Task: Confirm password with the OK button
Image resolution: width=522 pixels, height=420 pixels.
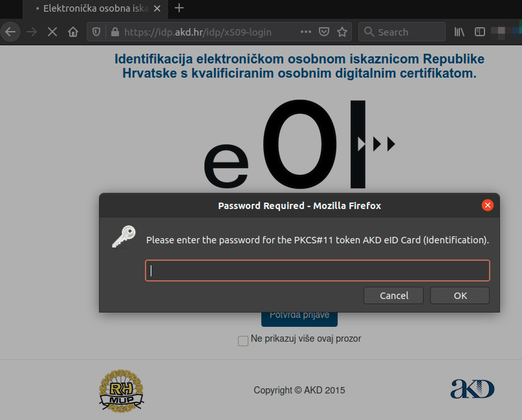Action: click(x=460, y=296)
